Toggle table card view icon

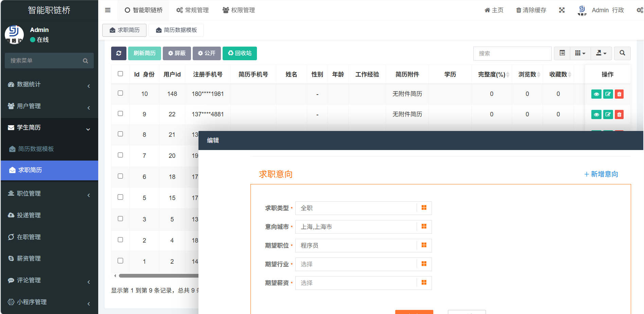[562, 53]
